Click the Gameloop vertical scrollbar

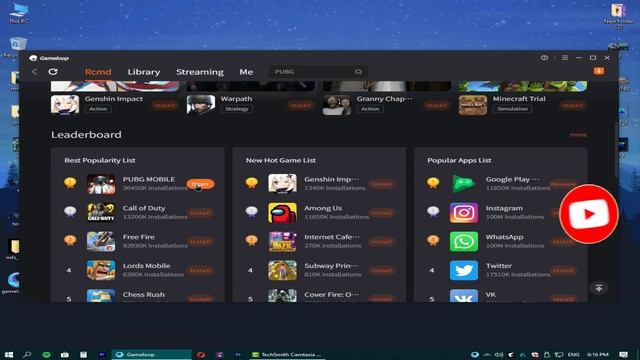click(616, 149)
